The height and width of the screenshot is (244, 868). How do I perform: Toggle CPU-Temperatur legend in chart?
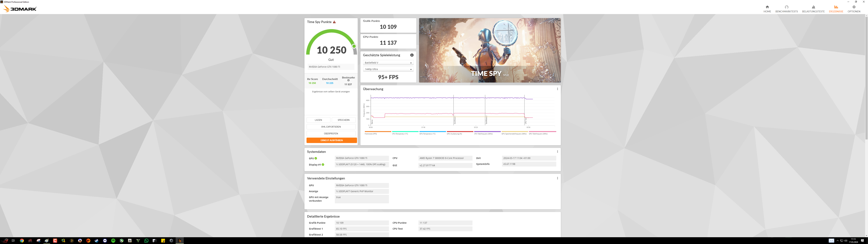[400, 134]
